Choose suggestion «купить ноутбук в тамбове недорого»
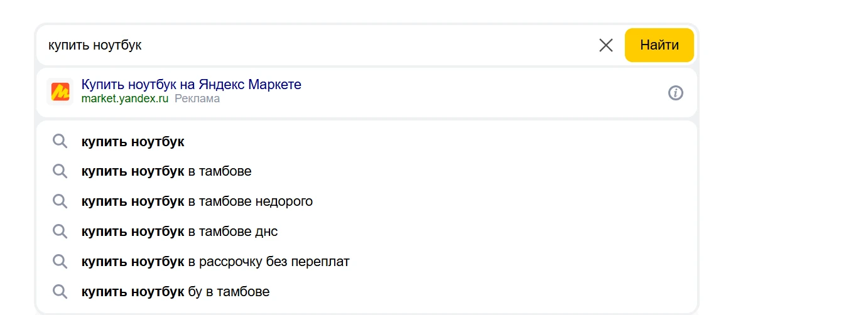Viewport: 868px width, 315px height. (197, 201)
